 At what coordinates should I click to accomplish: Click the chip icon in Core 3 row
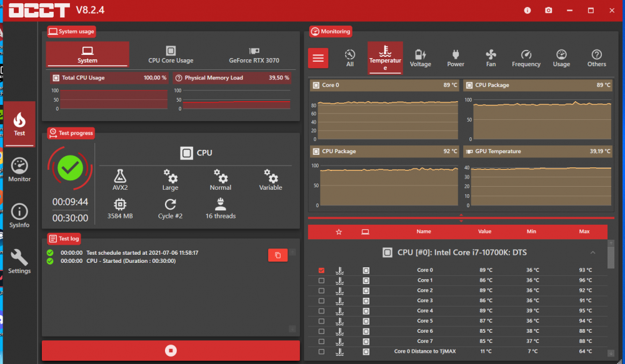coord(366,301)
